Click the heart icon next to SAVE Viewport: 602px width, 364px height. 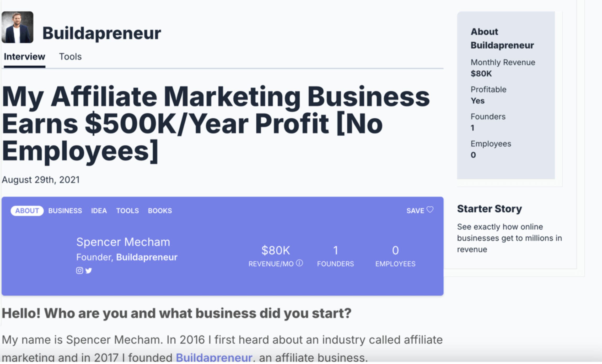pyautogui.click(x=430, y=210)
